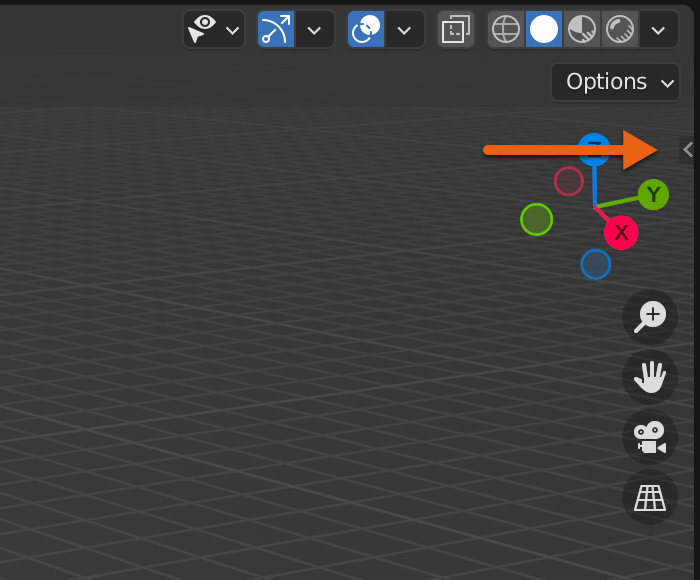
Task: Open the overlays options dropdown arrow
Action: [404, 30]
